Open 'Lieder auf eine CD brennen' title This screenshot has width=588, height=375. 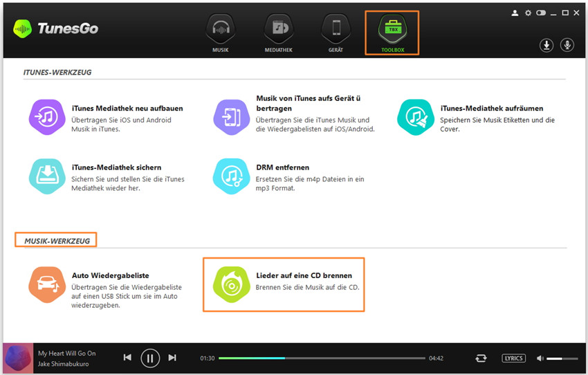pyautogui.click(x=304, y=275)
